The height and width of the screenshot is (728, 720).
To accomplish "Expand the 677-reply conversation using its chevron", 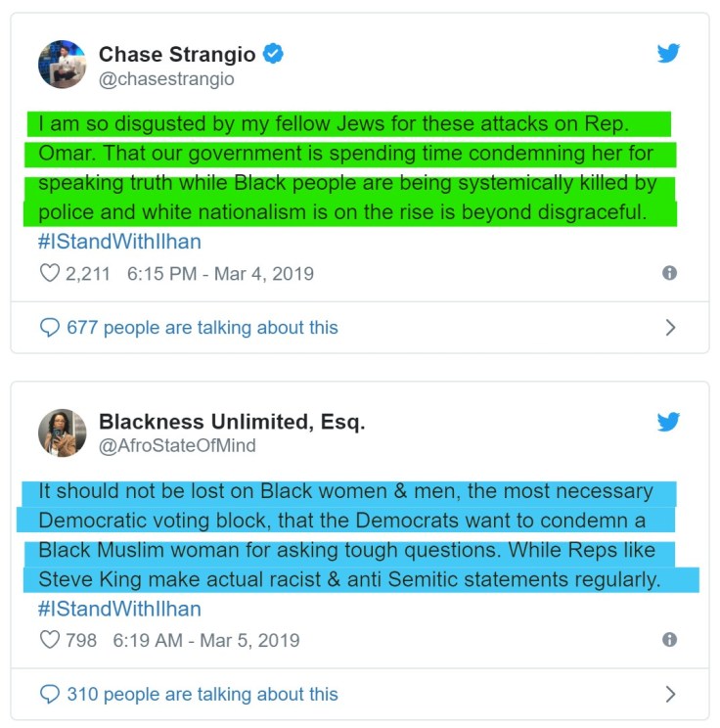I will [x=670, y=328].
